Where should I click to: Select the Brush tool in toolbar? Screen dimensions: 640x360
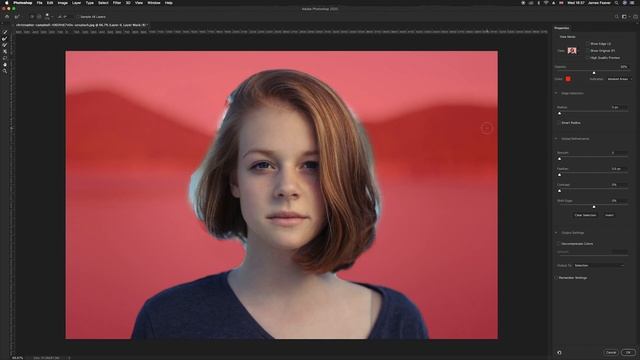(5, 45)
